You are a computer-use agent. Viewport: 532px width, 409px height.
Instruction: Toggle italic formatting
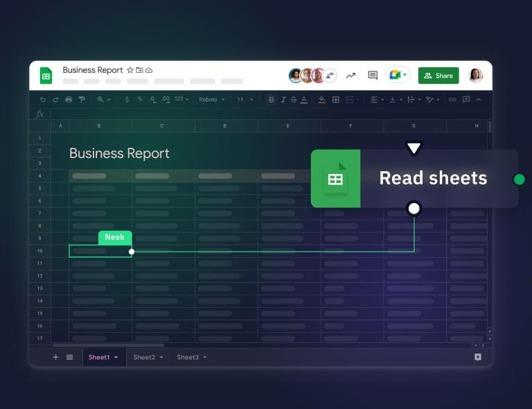[x=283, y=100]
